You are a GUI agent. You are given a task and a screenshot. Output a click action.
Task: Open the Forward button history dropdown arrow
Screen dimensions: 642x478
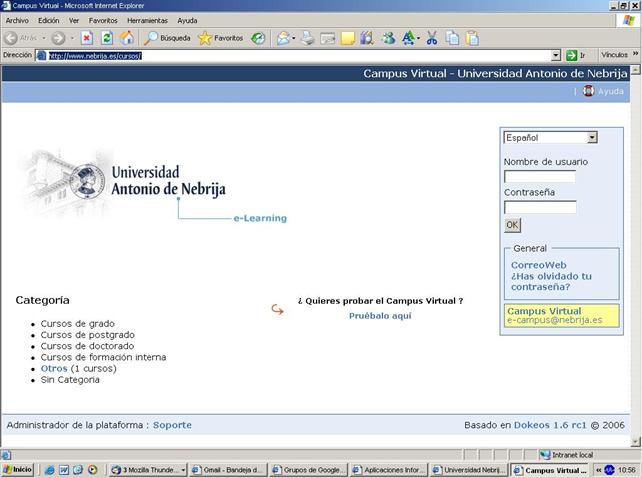[x=72, y=38]
